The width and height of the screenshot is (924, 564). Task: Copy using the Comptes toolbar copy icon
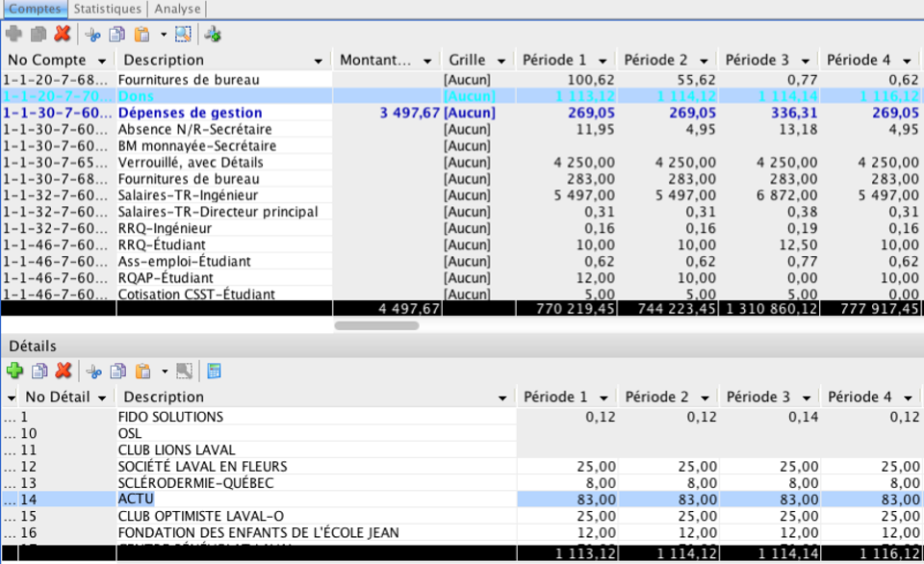[x=117, y=35]
